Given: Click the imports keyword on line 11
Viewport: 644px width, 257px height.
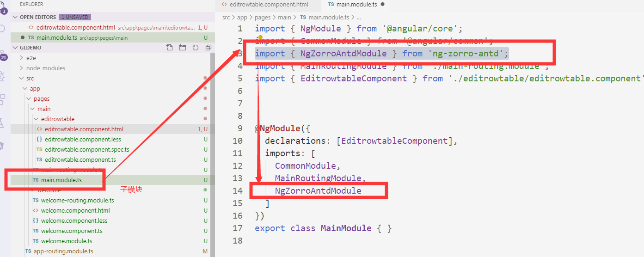Looking at the screenshot, I should coord(282,153).
